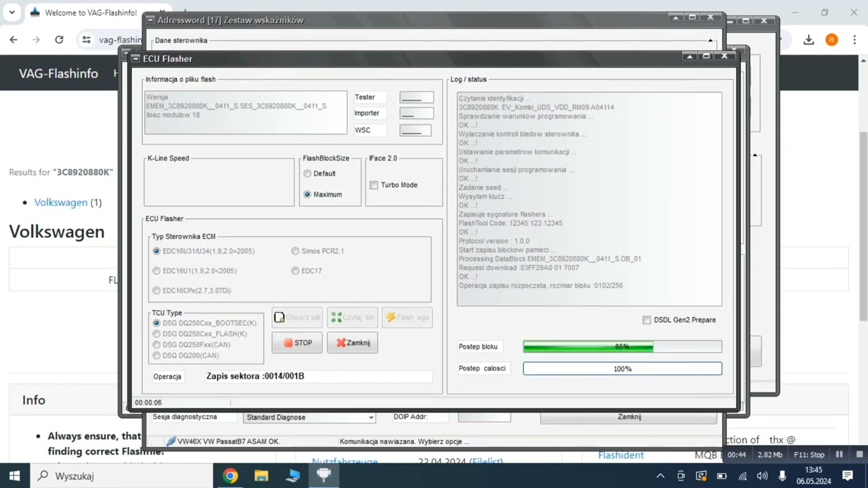Image resolution: width=868 pixels, height=488 pixels.
Task: Open the Chrome tab search arrow
Action: tap(12, 12)
